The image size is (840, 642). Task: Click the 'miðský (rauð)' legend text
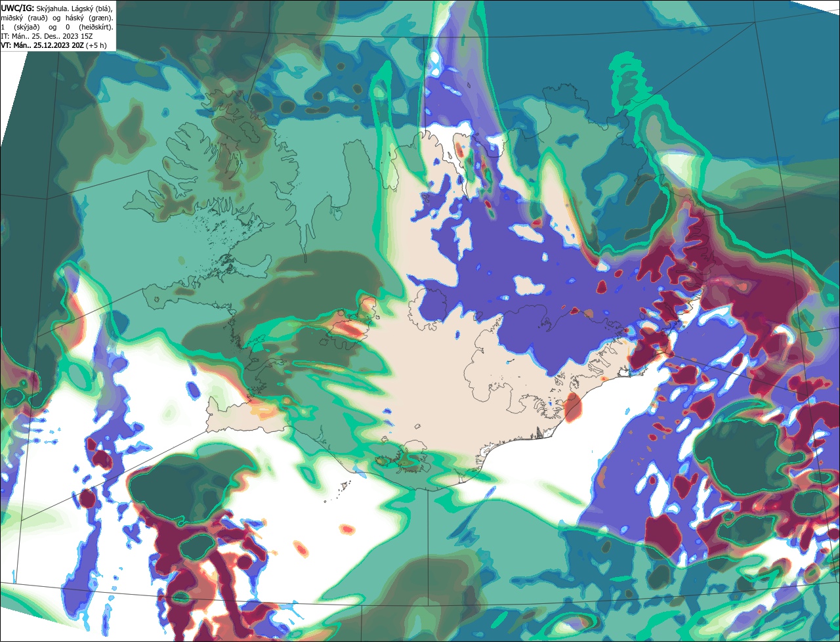point(24,18)
